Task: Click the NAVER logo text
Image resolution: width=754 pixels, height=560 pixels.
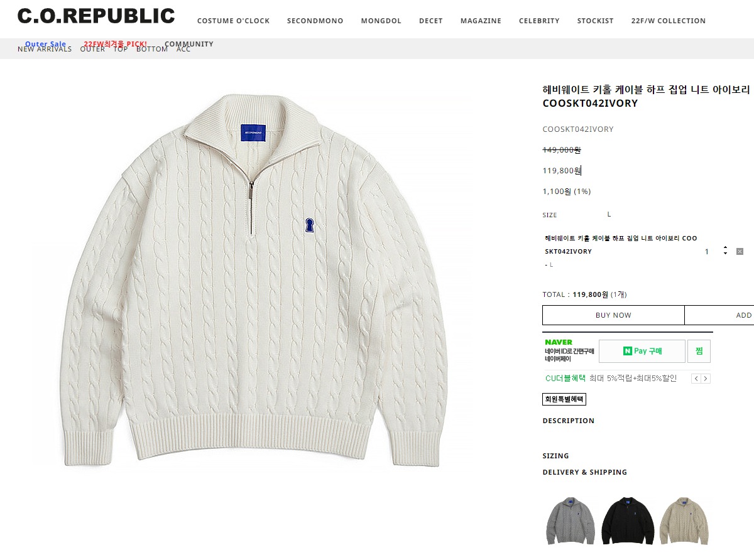Action: 559,343
